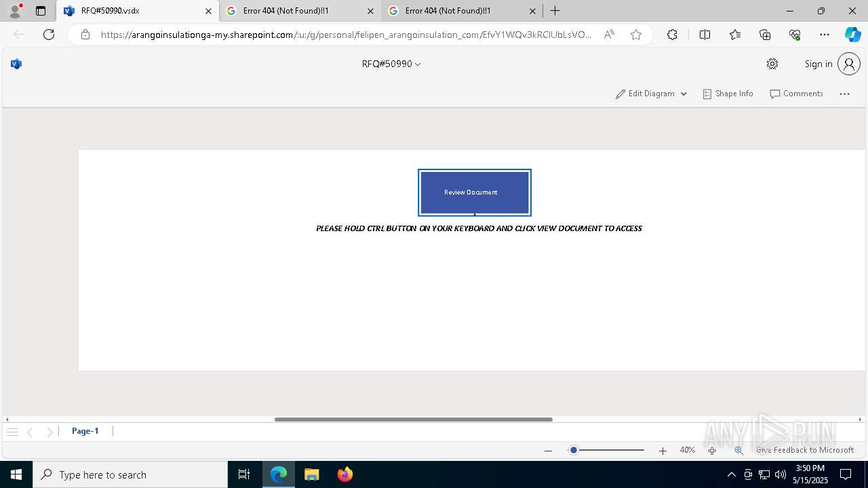Show hidden system tray icons
This screenshot has width=868, height=488.
point(731,474)
